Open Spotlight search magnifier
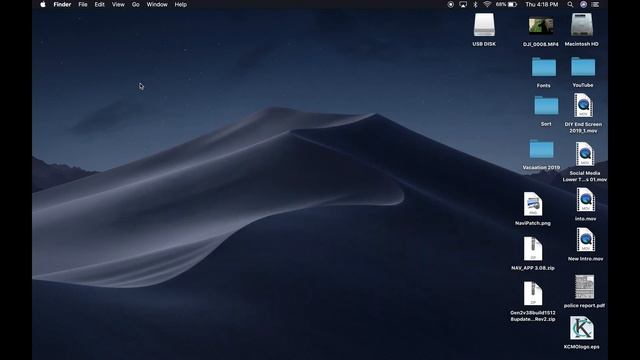The image size is (640, 360). [570, 4]
